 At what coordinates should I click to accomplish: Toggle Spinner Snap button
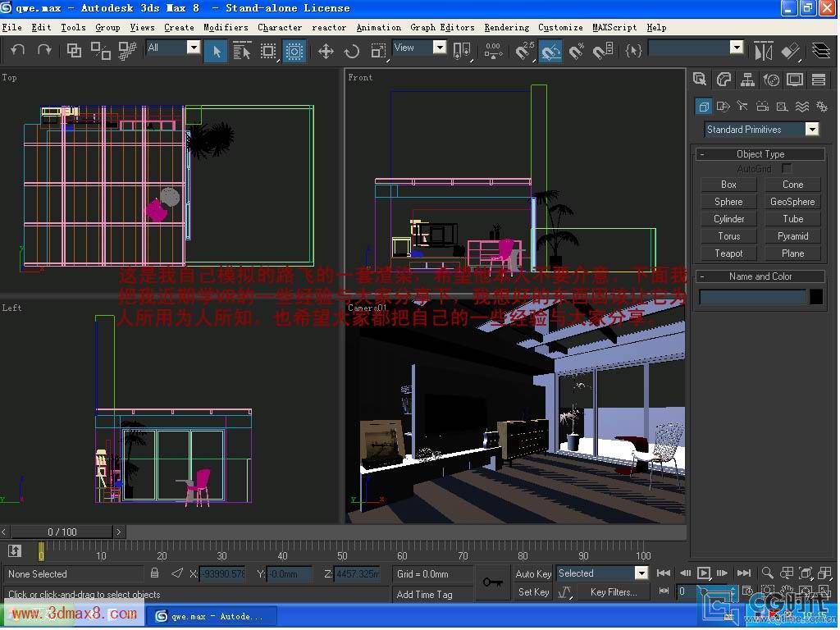[x=603, y=52]
